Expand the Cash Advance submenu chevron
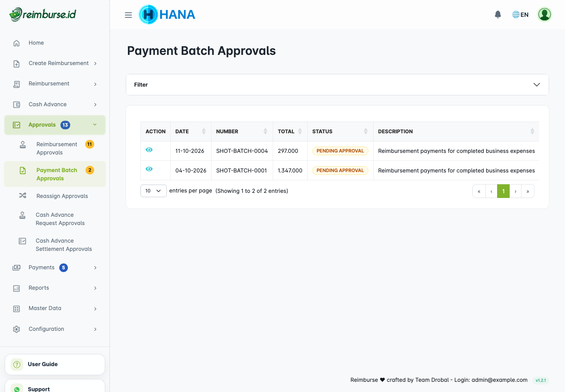The width and height of the screenshot is (565, 392). pos(95,105)
